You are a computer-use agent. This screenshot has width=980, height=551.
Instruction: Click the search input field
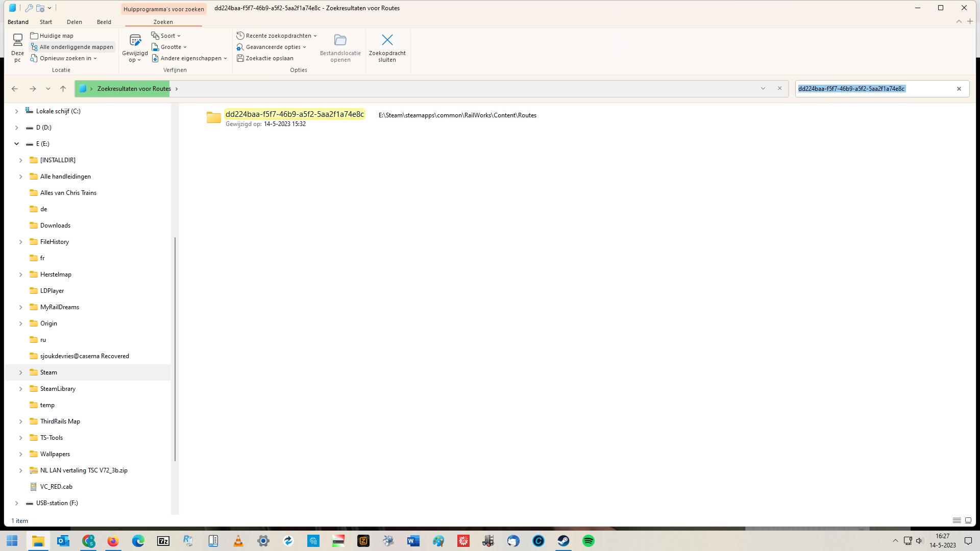(x=875, y=88)
